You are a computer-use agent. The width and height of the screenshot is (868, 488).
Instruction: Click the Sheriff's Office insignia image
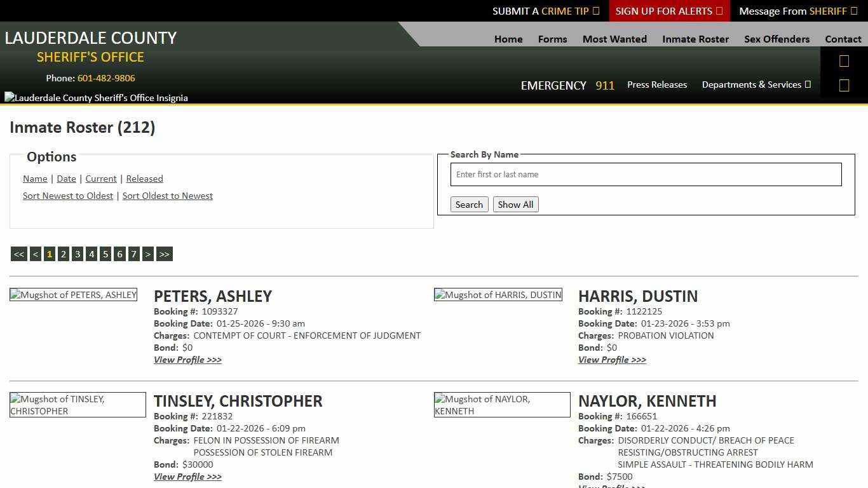pyautogui.click(x=95, y=97)
